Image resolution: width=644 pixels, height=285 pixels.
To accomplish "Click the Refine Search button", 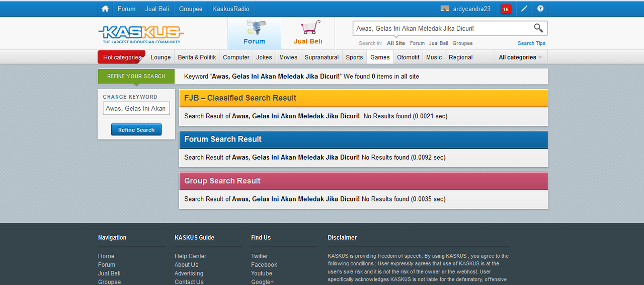I will point(136,130).
